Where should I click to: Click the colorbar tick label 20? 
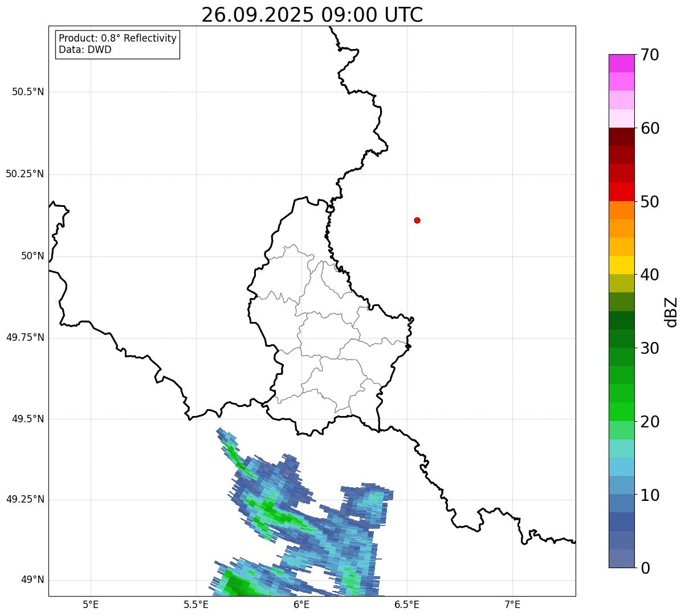pos(650,422)
